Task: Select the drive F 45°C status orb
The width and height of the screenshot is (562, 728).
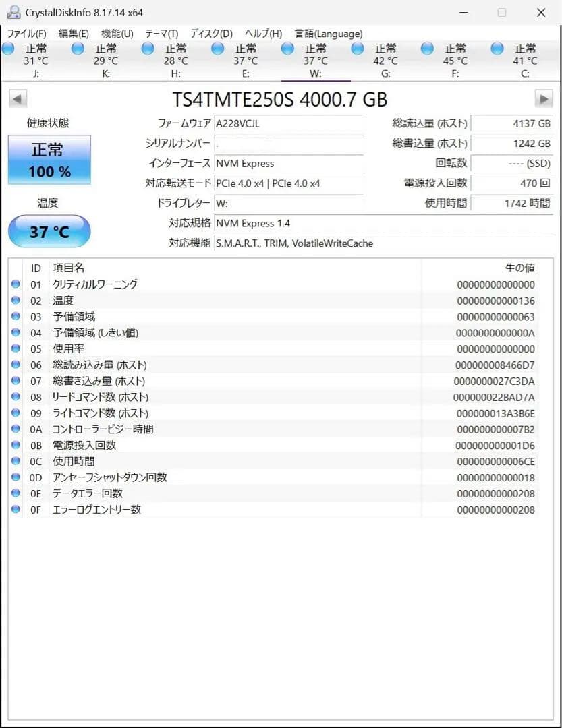Action: [x=427, y=48]
